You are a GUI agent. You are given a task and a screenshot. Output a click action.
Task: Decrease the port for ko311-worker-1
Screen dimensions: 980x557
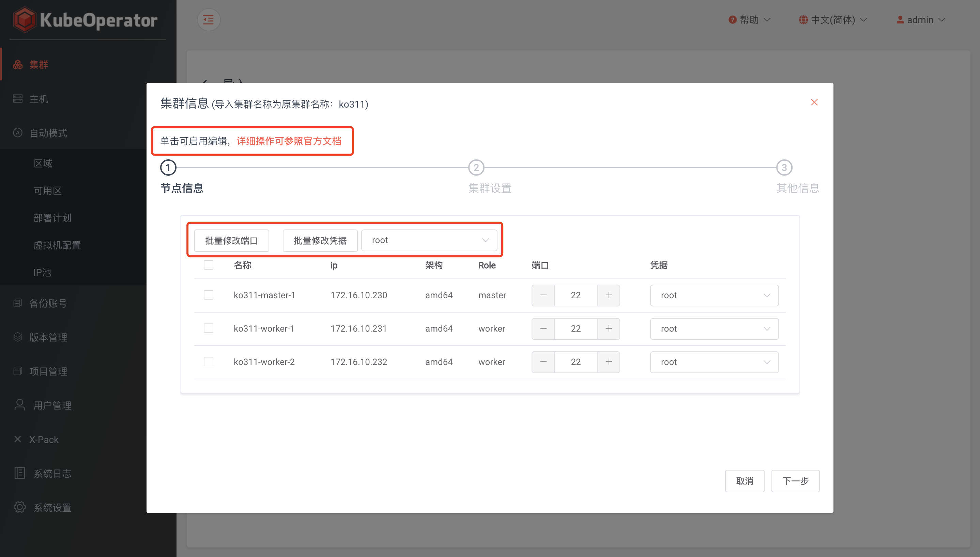(x=543, y=329)
